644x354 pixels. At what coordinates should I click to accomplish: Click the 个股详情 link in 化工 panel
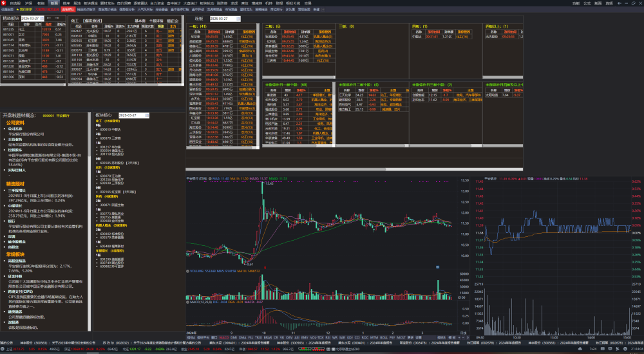click(x=156, y=21)
